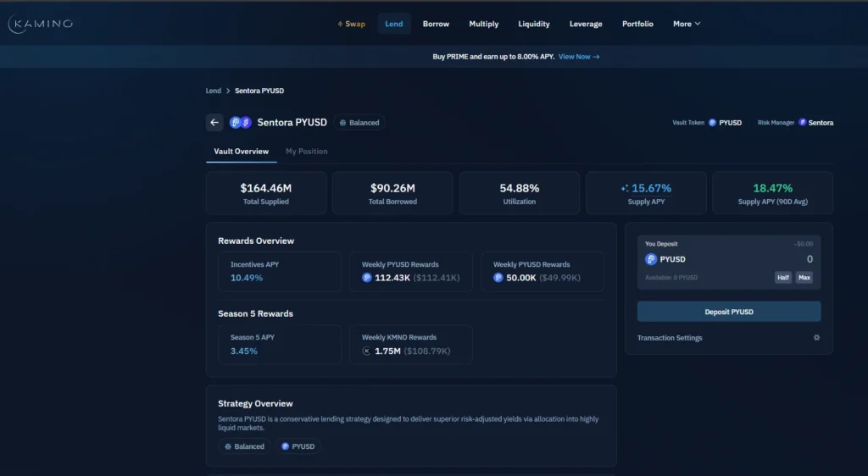
Task: Click the 18.47% Supply APY 90D Avg value
Action: [x=773, y=189]
